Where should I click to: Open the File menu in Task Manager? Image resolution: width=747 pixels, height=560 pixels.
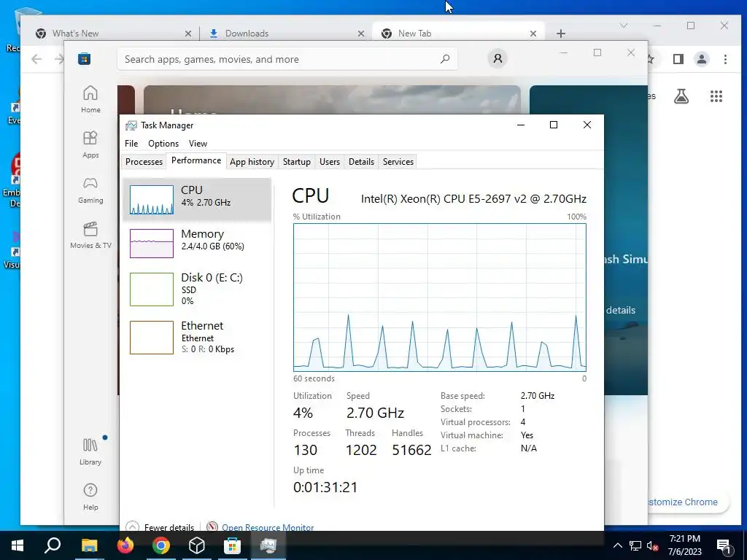(x=131, y=144)
